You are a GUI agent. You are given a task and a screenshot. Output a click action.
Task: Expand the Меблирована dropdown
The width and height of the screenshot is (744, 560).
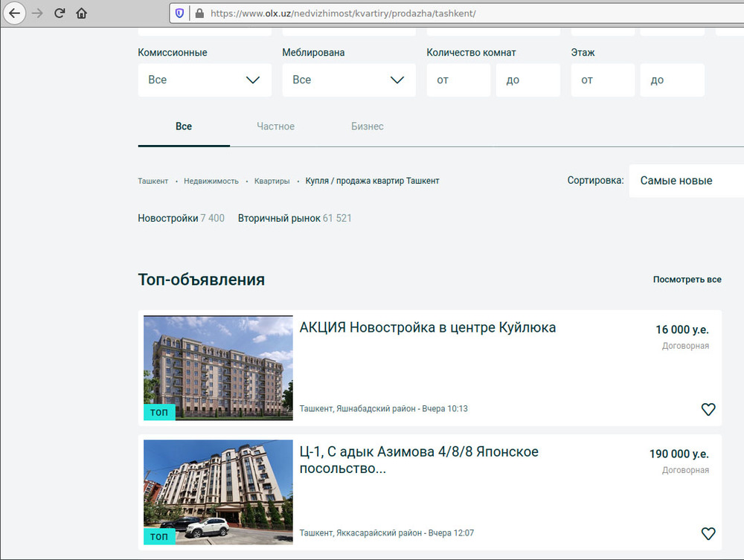point(348,80)
